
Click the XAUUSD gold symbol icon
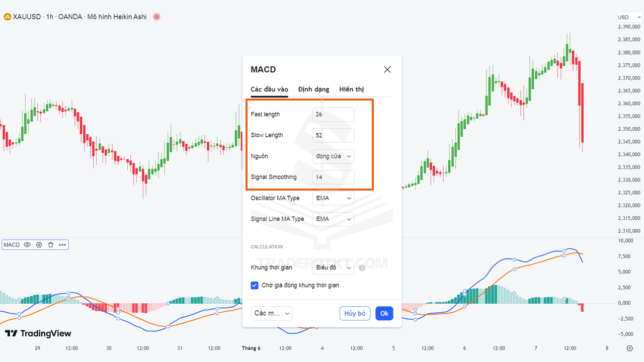(x=7, y=17)
